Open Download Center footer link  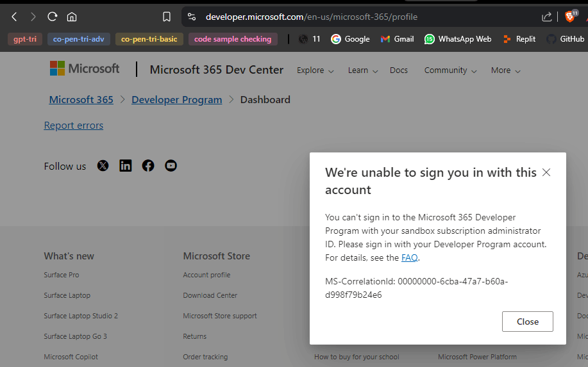210,295
